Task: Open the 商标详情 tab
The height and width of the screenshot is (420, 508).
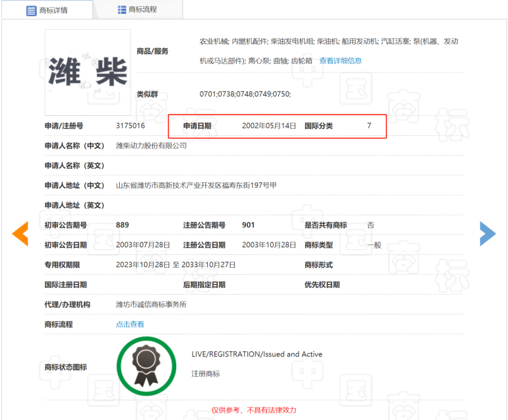Action: [x=47, y=10]
